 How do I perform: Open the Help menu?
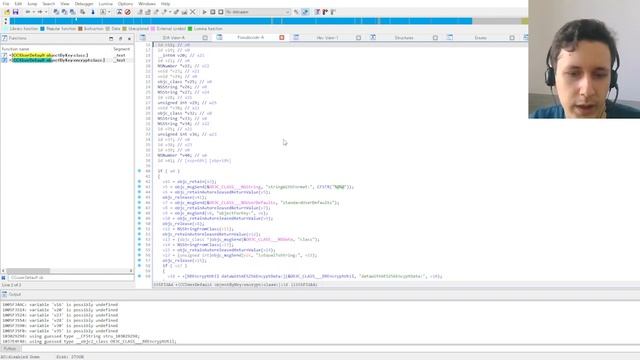(x=165, y=4)
